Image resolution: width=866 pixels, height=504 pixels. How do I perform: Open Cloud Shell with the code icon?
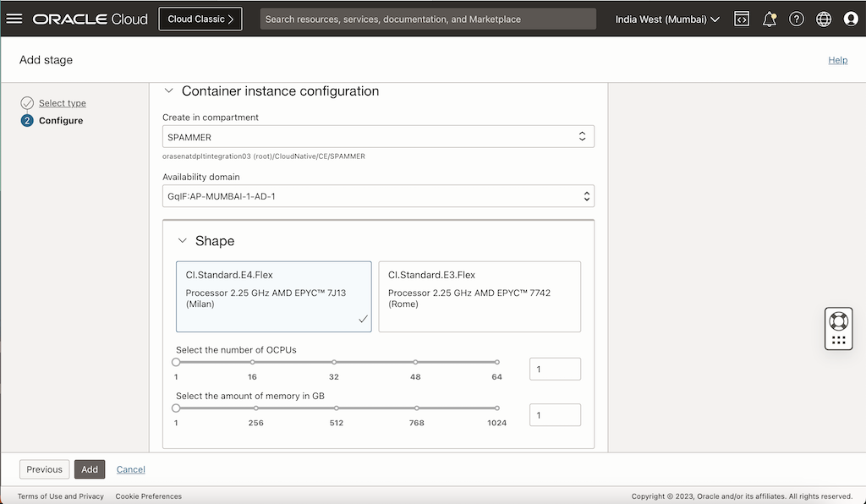(742, 18)
